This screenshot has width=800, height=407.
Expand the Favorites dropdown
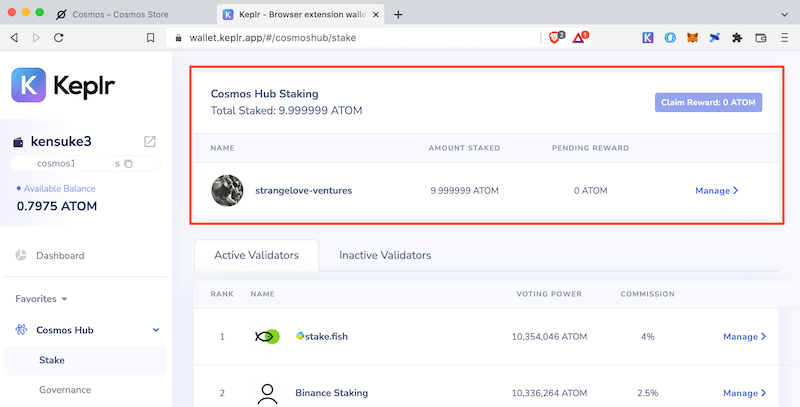41,299
